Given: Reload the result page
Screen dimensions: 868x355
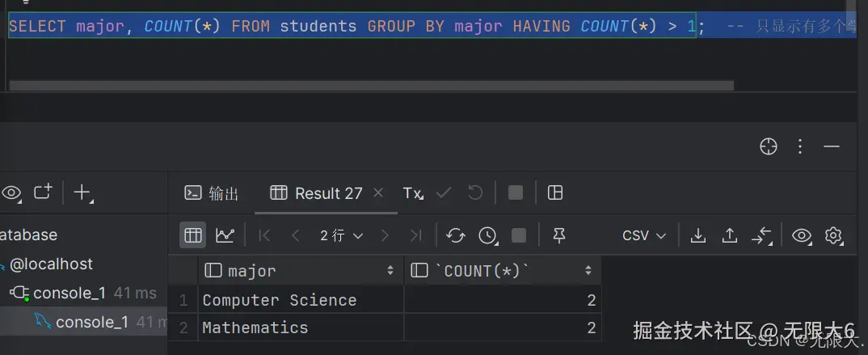Looking at the screenshot, I should (x=456, y=235).
